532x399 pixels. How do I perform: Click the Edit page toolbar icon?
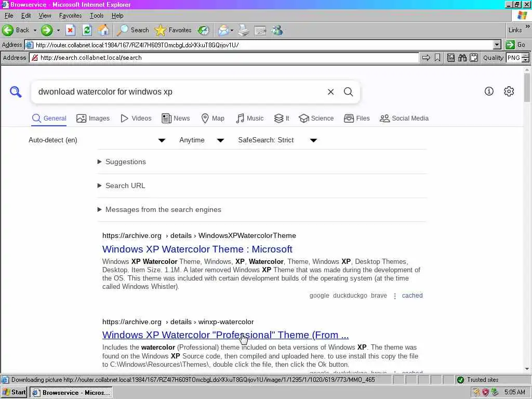pyautogui.click(x=260, y=30)
